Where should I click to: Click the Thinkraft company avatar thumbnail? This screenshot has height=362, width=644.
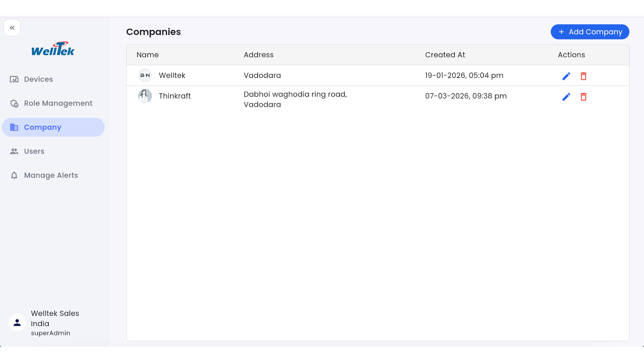tap(145, 96)
